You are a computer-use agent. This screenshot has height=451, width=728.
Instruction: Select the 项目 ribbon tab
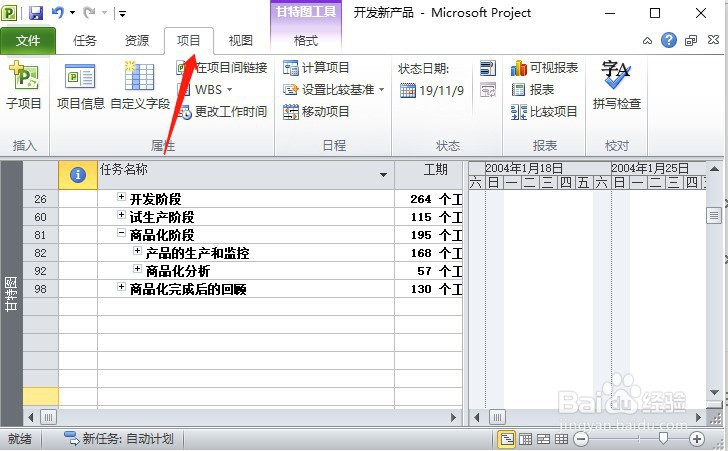[x=188, y=41]
